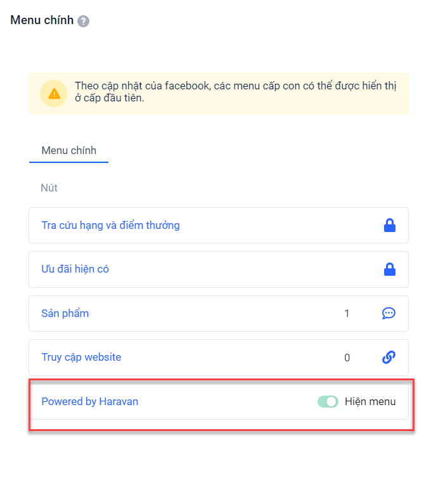Image resolution: width=431 pixels, height=504 pixels.
Task: Click the chat bubble icon for Sản phẩm
Action: tap(389, 313)
